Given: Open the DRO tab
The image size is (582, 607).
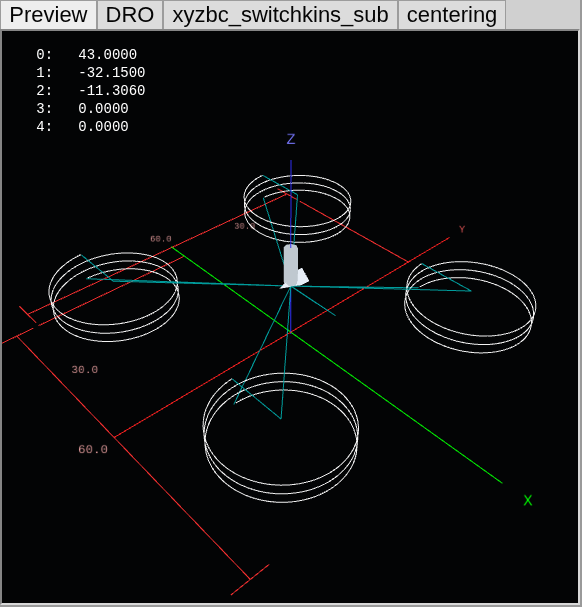Looking at the screenshot, I should (130, 15).
